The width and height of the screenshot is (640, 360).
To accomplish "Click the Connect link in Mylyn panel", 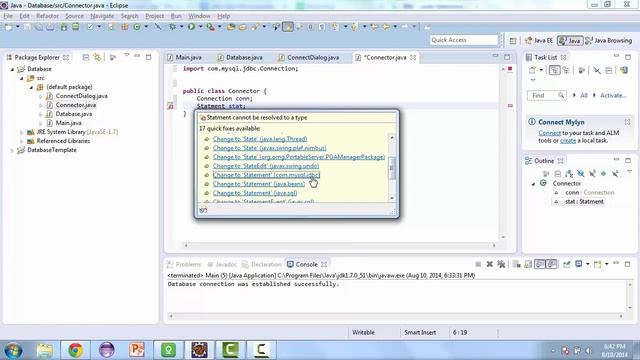I will 549,133.
